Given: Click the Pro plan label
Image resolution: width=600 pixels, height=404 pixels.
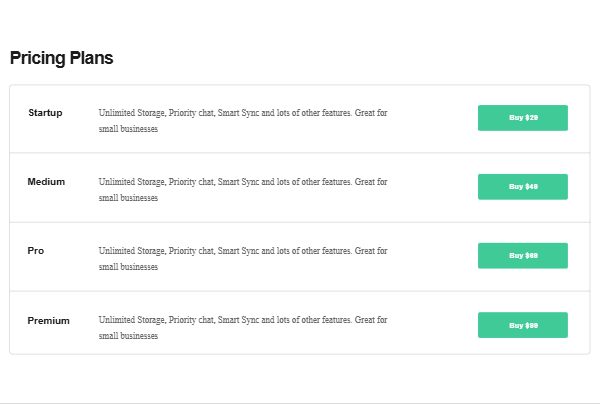Looking at the screenshot, I should pyautogui.click(x=36, y=251).
